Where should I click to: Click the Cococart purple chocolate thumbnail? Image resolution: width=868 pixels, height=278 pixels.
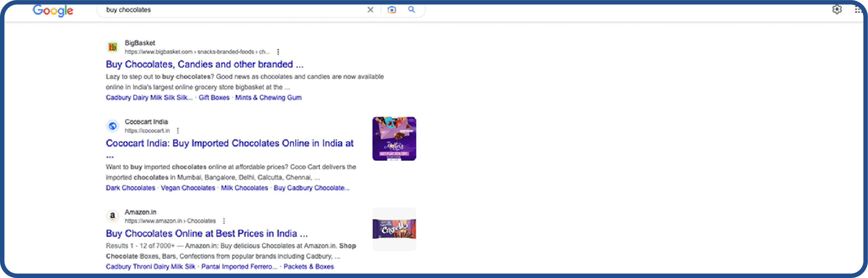click(394, 139)
